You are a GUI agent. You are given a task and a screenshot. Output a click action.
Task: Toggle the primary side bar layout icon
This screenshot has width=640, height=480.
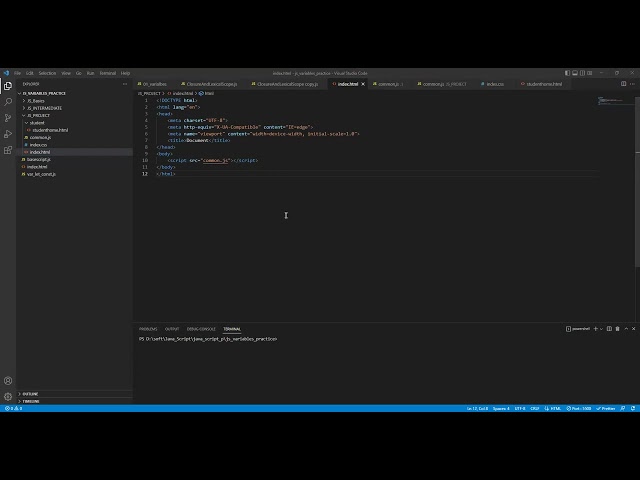click(x=567, y=73)
